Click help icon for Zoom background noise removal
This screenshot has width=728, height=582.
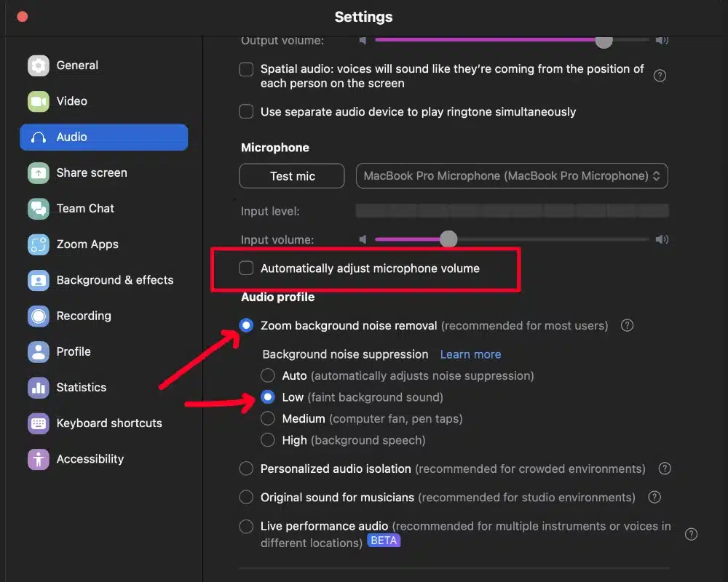click(628, 325)
